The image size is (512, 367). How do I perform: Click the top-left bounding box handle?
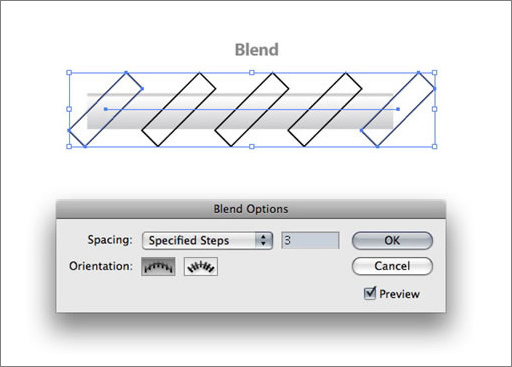69,72
